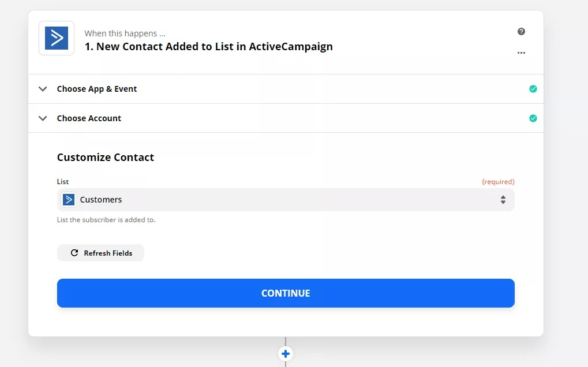Expand the Choose Account chevron
This screenshot has width=588, height=367.
43,118
